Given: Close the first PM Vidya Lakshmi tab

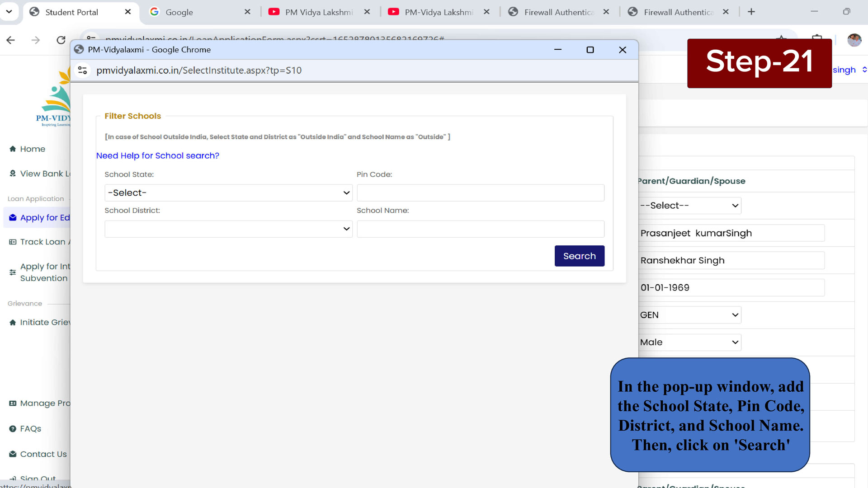Looking at the screenshot, I should point(367,12).
